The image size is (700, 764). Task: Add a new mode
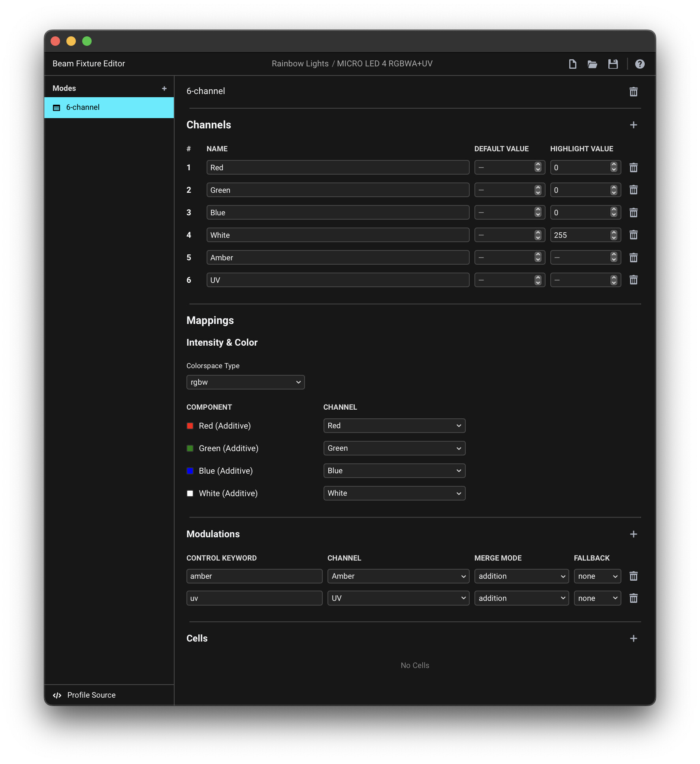point(164,88)
